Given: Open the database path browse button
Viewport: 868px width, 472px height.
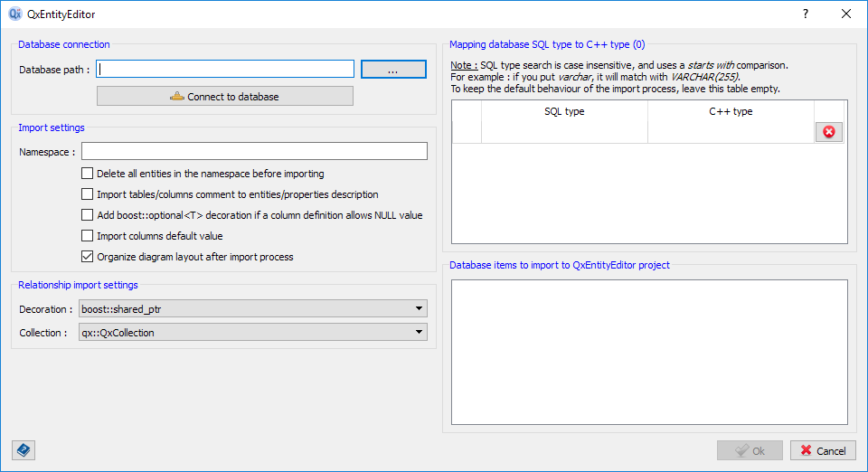Looking at the screenshot, I should coord(393,70).
